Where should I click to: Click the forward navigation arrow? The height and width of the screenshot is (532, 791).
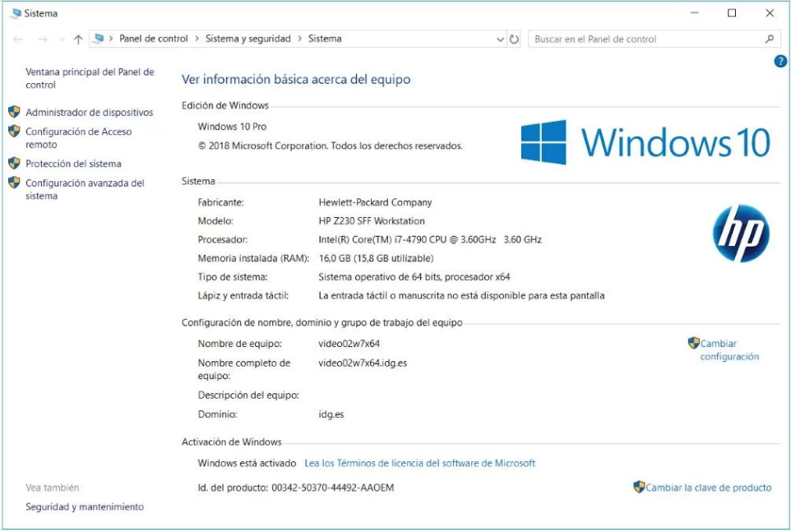43,39
